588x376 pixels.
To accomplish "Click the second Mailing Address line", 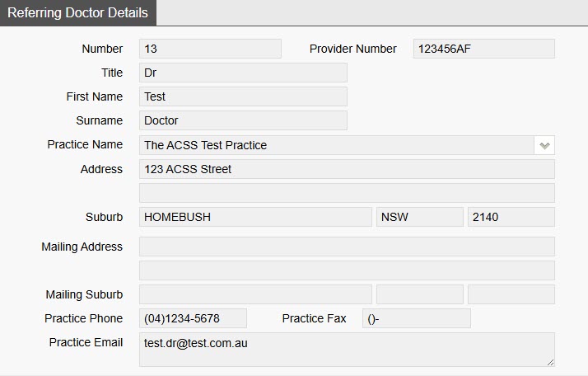I will (x=347, y=270).
